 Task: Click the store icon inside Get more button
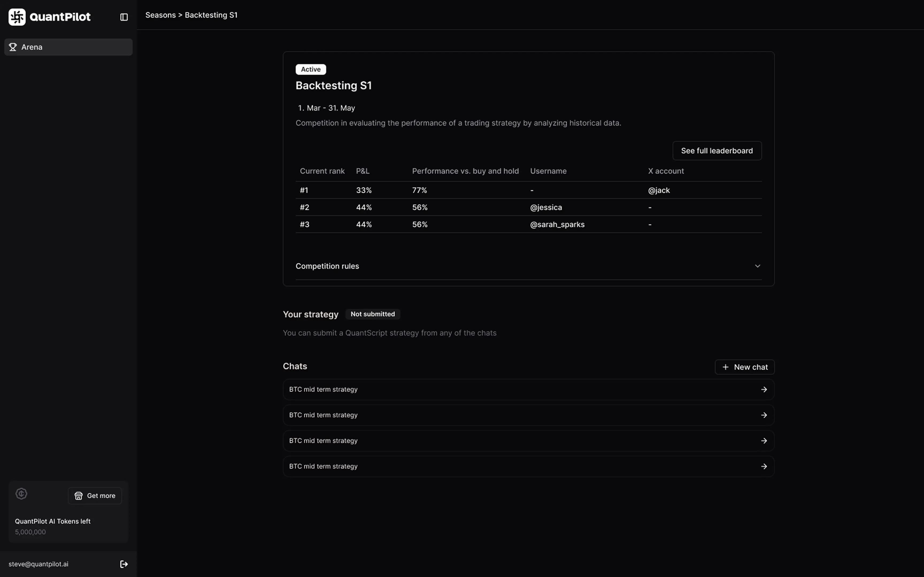point(79,495)
